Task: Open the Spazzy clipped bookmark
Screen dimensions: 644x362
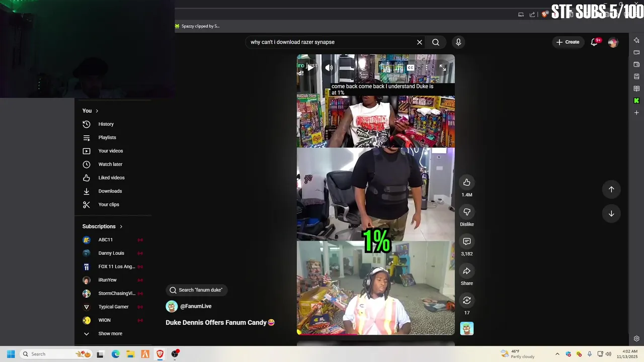Action: 197,26
